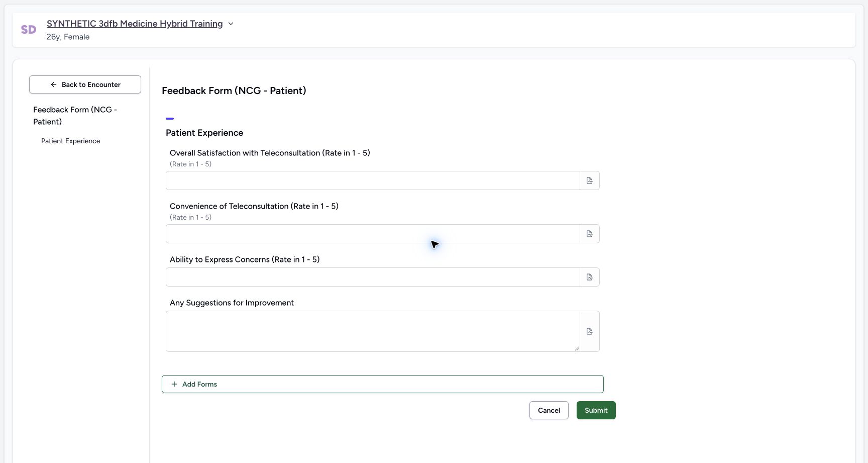This screenshot has height=463, width=868.
Task: Focus the Ability to Express Concerns input
Action: pyautogui.click(x=373, y=277)
